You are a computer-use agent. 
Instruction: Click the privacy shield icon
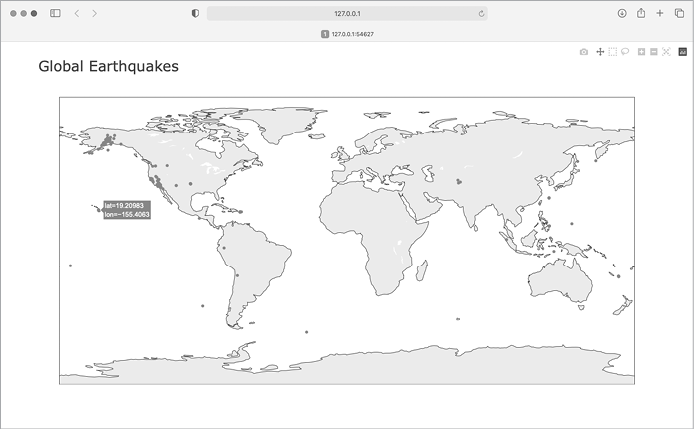[x=194, y=13]
